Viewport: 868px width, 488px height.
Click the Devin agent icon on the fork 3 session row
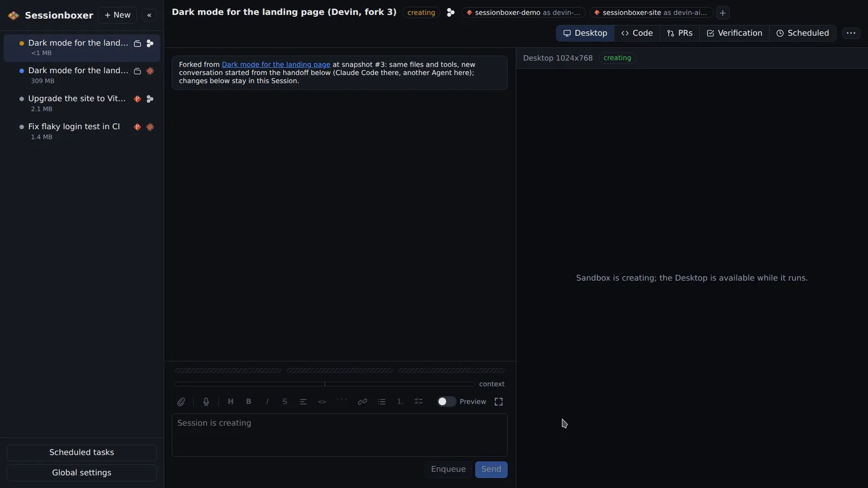click(x=150, y=43)
